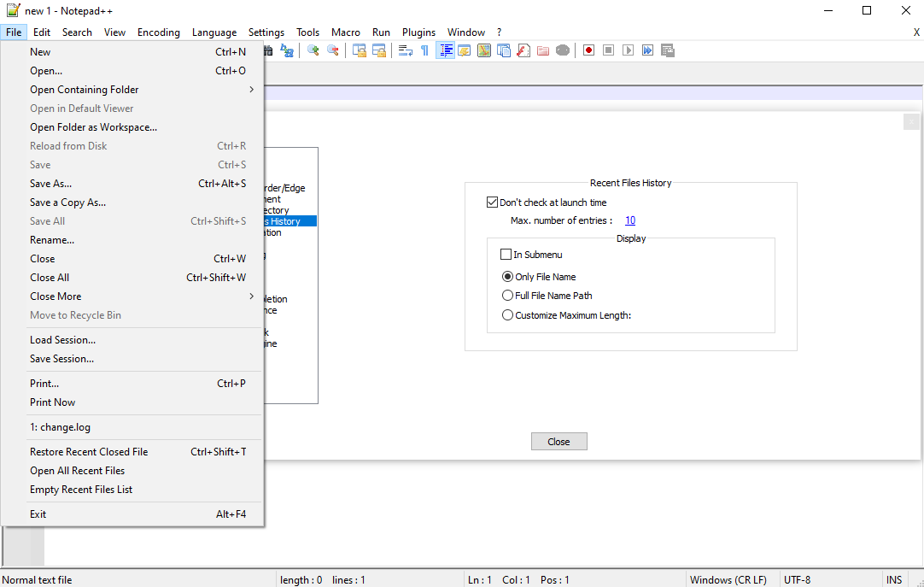Choose Print Now from File menu
This screenshot has width=924, height=587.
pos(132,402)
